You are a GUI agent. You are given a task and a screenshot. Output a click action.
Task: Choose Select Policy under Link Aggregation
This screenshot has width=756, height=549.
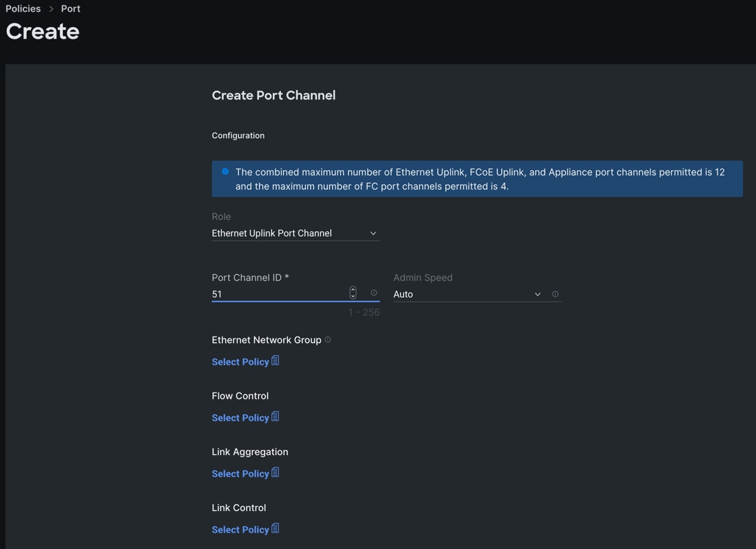tap(240, 474)
